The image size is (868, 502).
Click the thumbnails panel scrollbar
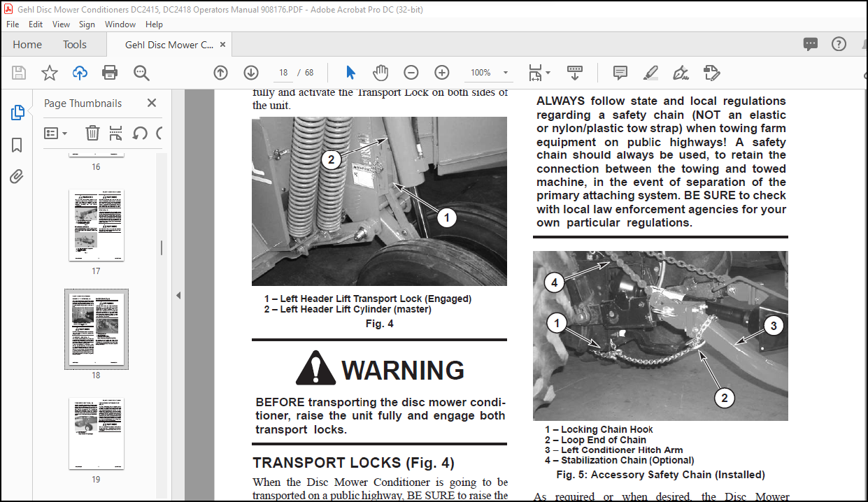(x=161, y=248)
